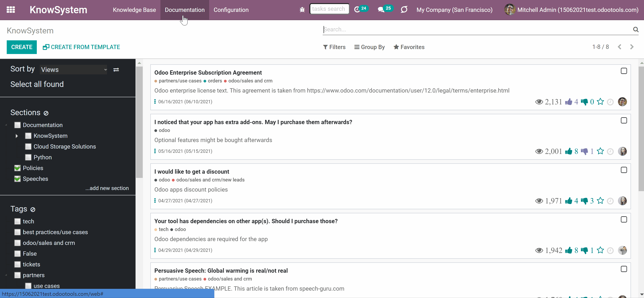Favorite the Odoo Enterprise Subscription Agreement article star
644x298 pixels.
tap(600, 101)
